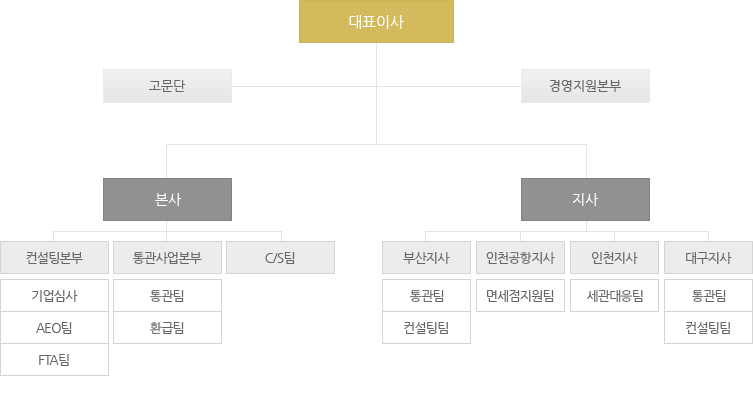Select the 대구지사 branch
Screen dimensions: 753x396
tap(708, 258)
